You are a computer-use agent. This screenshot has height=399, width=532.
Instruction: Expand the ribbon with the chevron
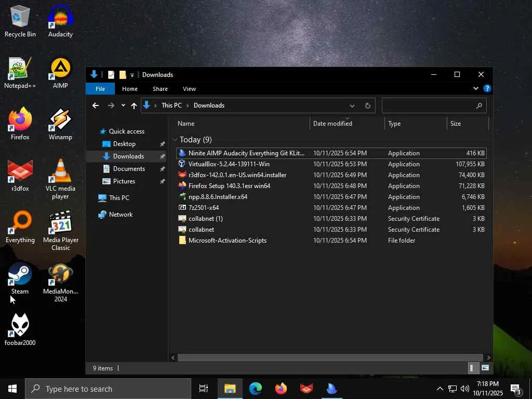476,88
